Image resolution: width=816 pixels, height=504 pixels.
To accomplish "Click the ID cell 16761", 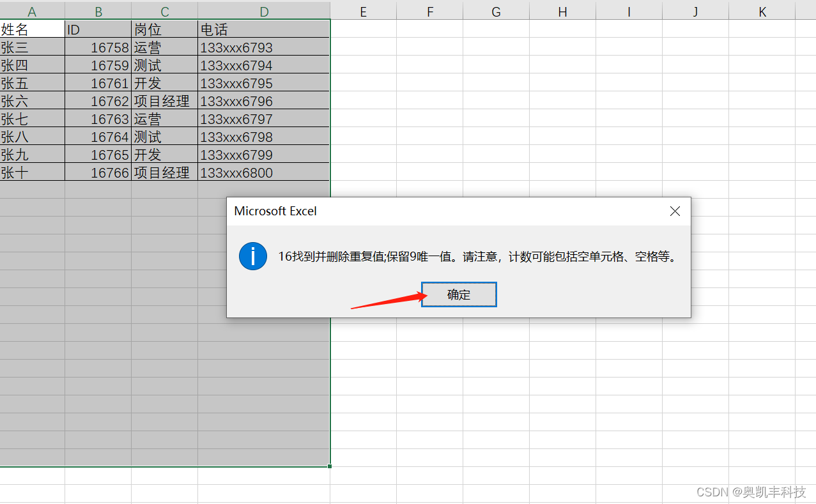I will [98, 83].
